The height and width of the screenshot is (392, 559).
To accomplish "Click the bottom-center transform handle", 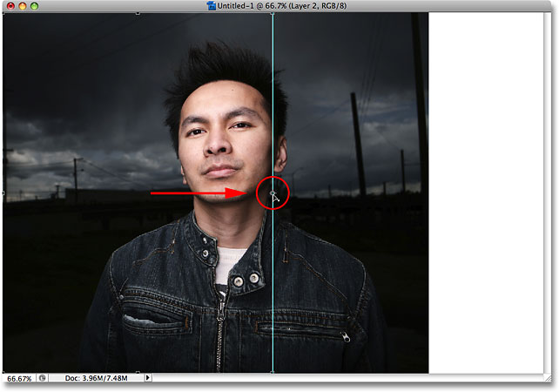I will [138, 373].
